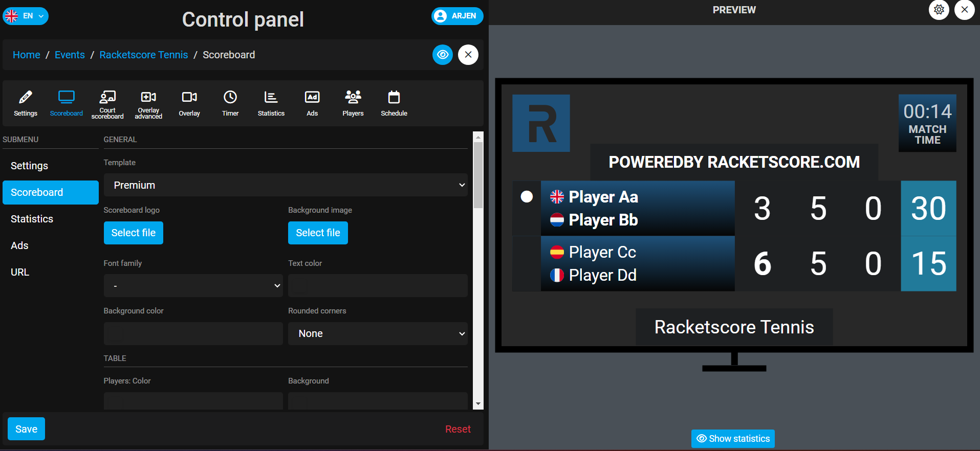This screenshot has width=980, height=451.
Task: Click the POWEREDBY RACKETSCORE.COM banner text
Action: click(x=734, y=162)
